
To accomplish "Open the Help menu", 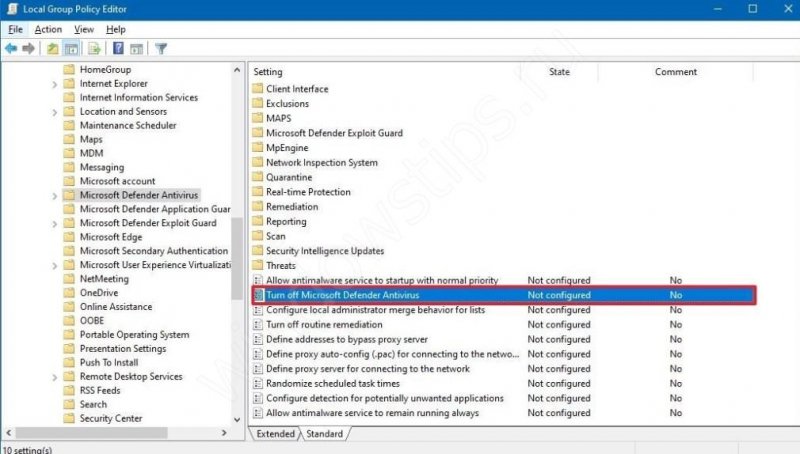I will (116, 30).
